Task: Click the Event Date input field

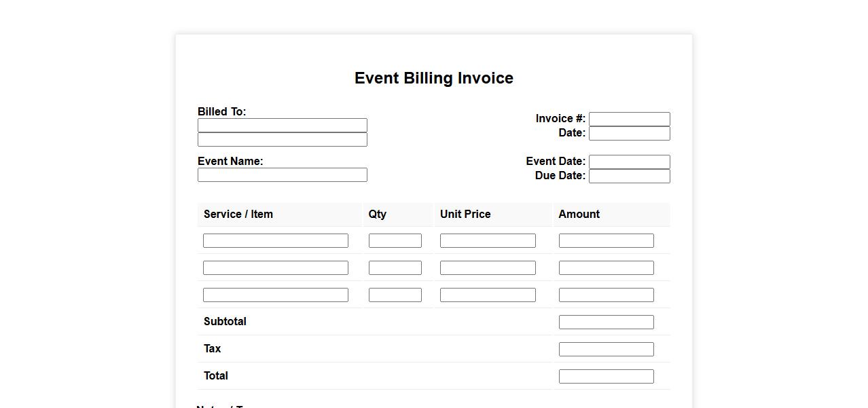Action: click(x=629, y=162)
